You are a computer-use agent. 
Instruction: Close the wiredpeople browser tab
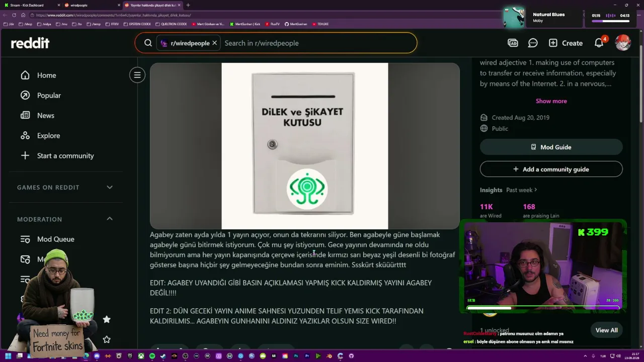119,5
